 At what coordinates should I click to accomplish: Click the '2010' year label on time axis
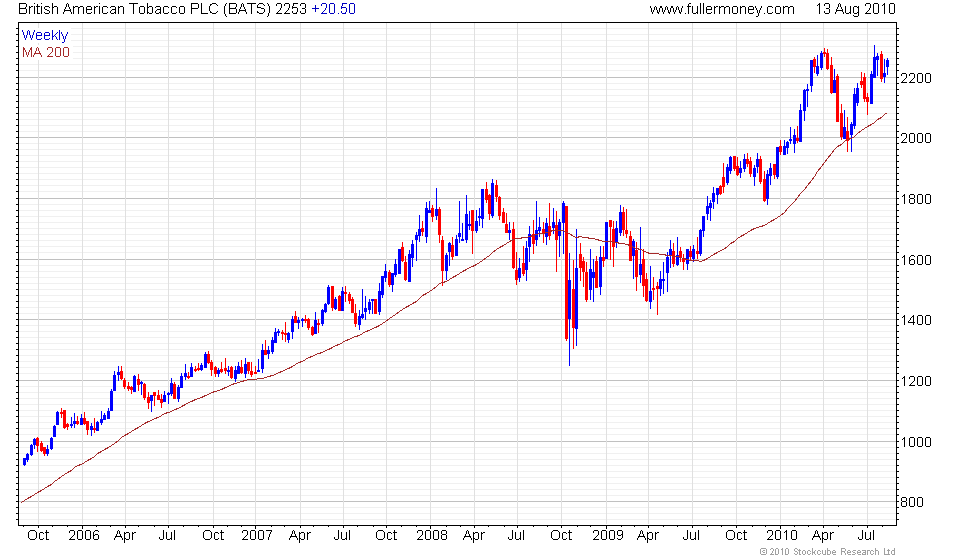coord(782,536)
